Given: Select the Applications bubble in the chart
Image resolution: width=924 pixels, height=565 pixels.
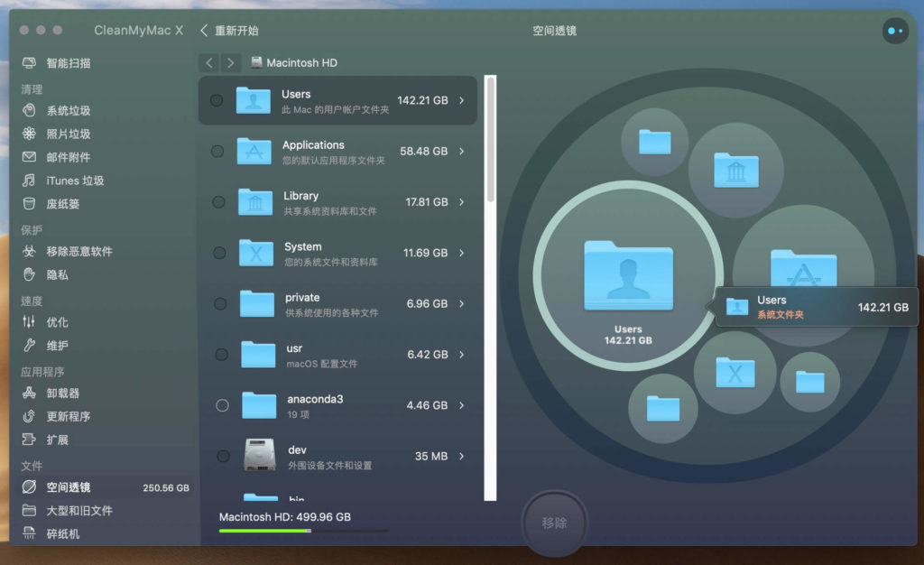Looking at the screenshot, I should tap(803, 274).
